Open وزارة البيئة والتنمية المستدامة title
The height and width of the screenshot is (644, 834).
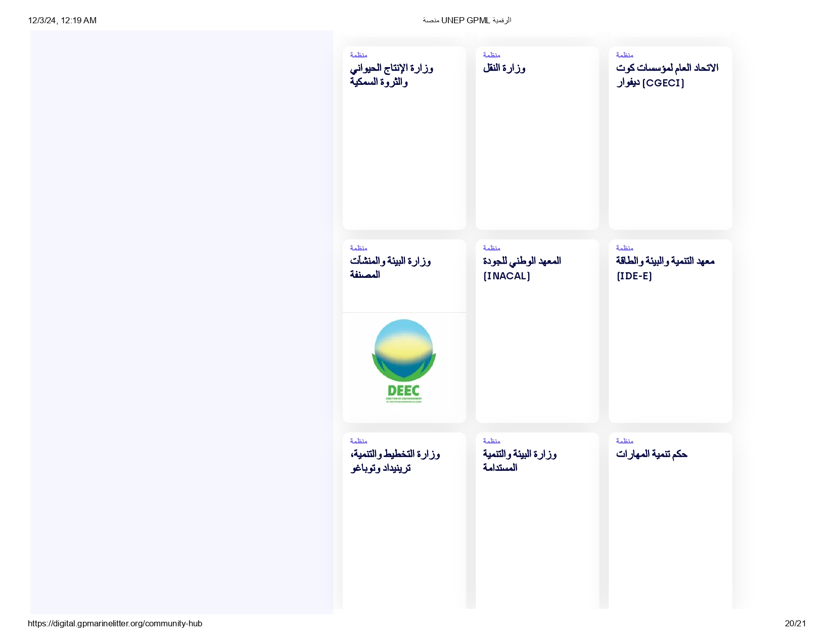click(x=520, y=461)
